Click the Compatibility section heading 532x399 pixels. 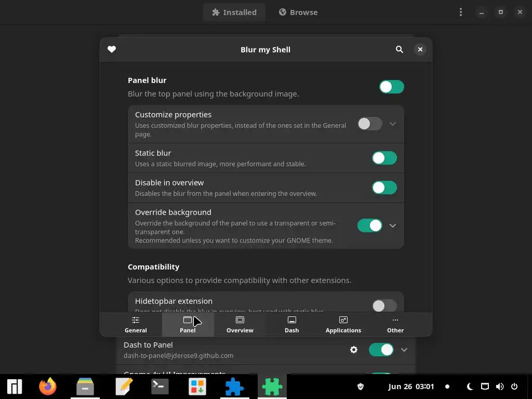point(153,267)
